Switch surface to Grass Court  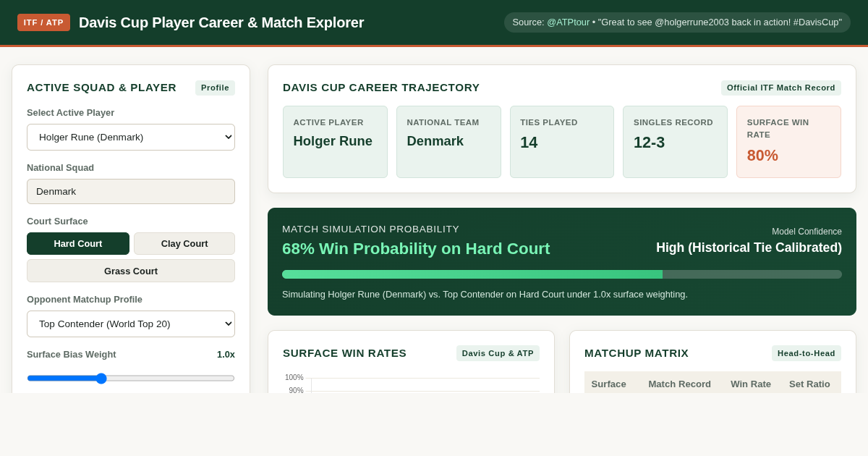pos(131,271)
